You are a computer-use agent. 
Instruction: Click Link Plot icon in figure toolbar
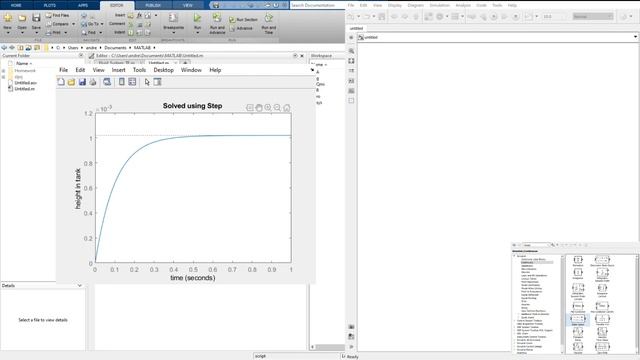[107, 82]
